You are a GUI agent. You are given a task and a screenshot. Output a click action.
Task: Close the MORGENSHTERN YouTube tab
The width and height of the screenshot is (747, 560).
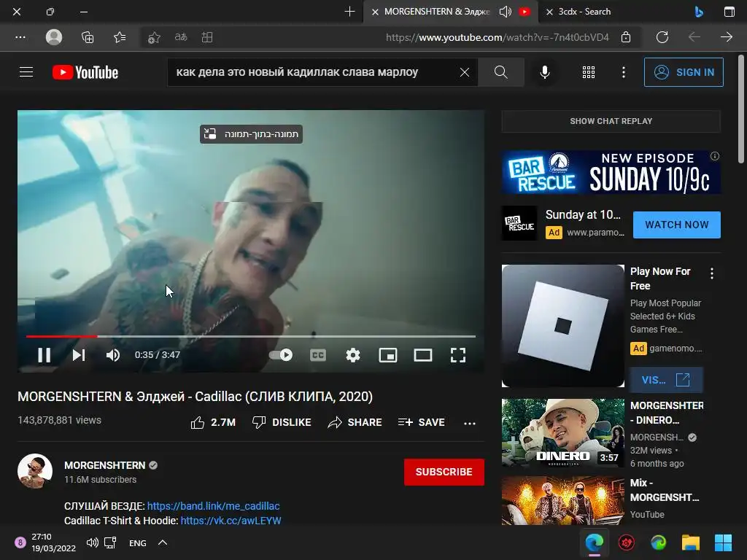375,12
